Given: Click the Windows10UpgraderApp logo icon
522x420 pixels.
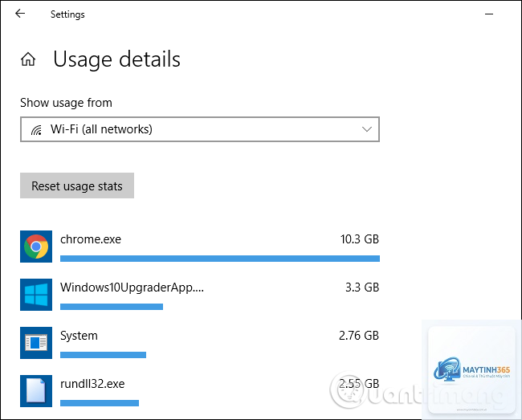Looking at the screenshot, I should pos(36,295).
